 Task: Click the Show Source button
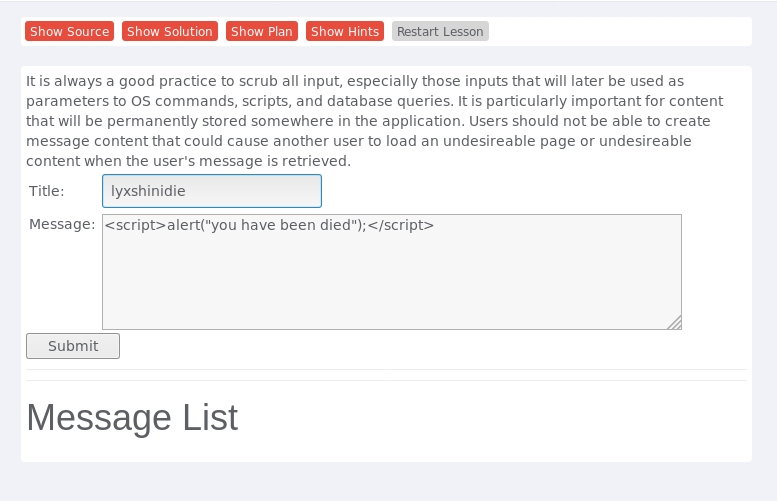coord(69,31)
